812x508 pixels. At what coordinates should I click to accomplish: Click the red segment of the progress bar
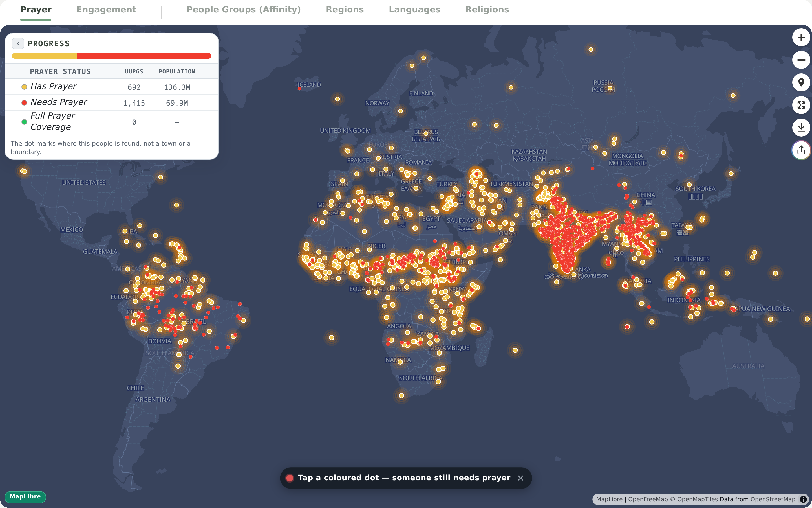click(144, 56)
